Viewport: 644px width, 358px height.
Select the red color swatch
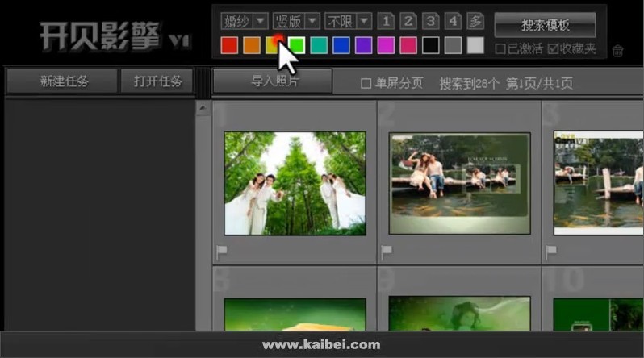(229, 45)
